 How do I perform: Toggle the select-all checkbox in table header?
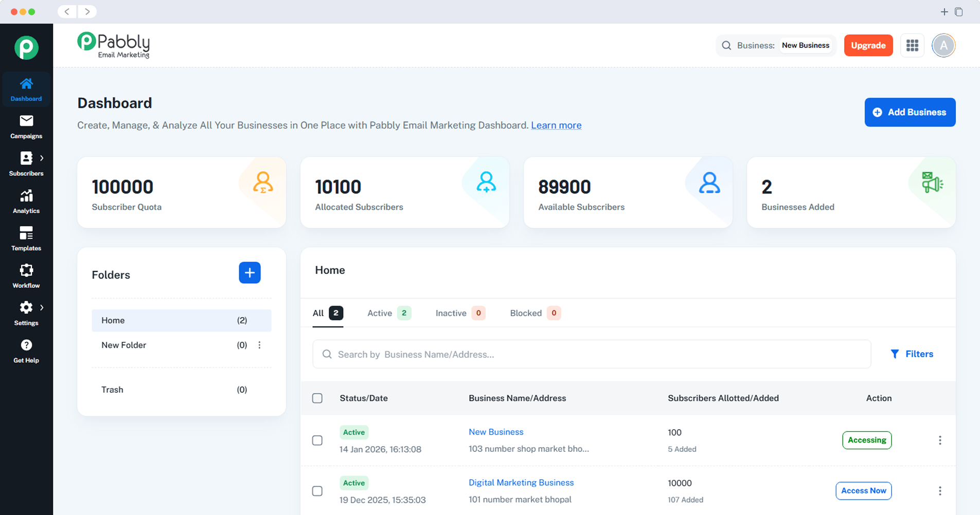click(x=317, y=398)
